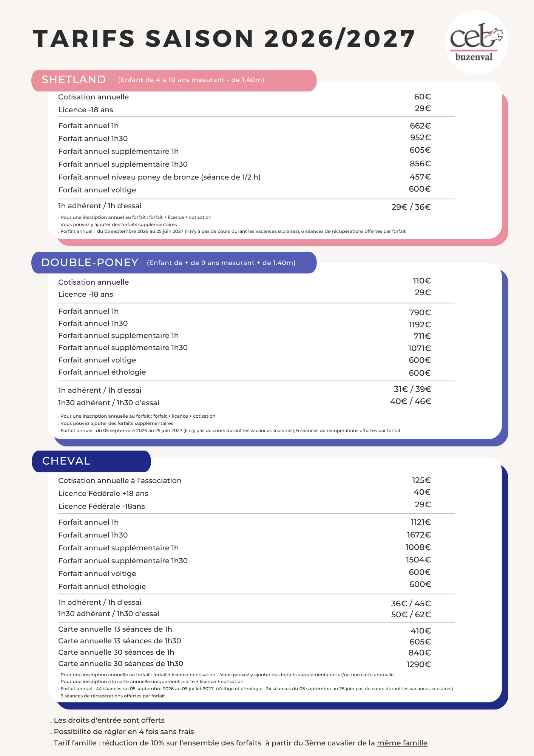
Task: Click Double-Poney 'Cotisation annuelle' price 110€
Action: point(422,281)
